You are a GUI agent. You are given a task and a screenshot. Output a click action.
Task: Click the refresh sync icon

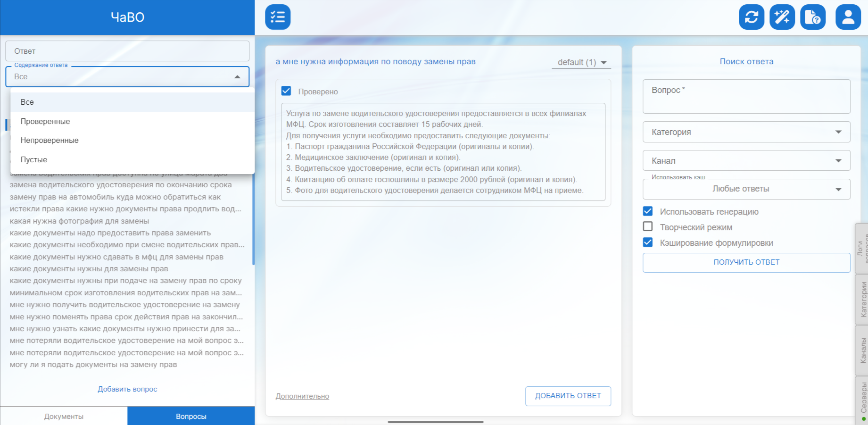(751, 17)
